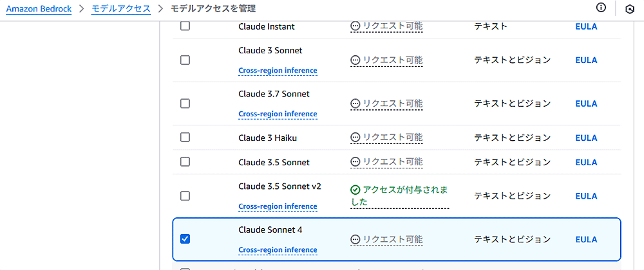This screenshot has height=270, width=644.
Task: Tick the Claude 3 Haiku checkbox
Action: pyautogui.click(x=185, y=138)
